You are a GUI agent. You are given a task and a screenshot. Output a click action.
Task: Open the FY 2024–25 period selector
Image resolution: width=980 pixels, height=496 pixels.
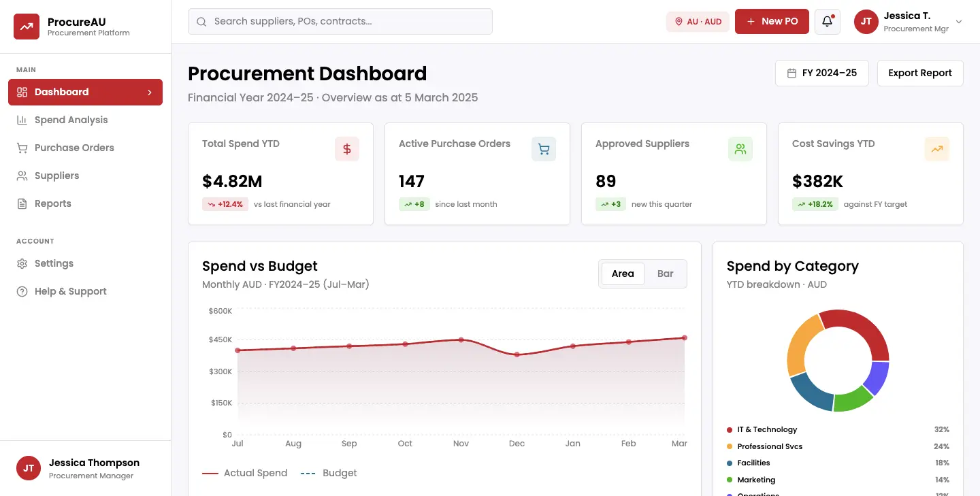pos(821,73)
